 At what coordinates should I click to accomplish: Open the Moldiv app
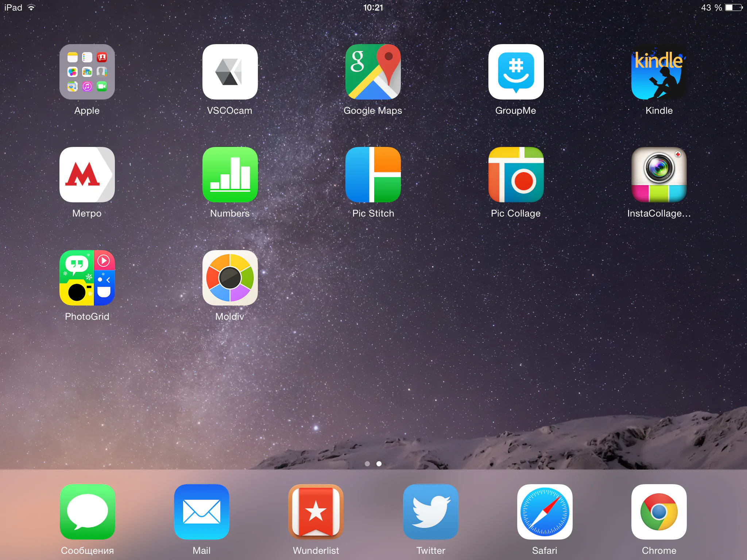[x=230, y=278]
